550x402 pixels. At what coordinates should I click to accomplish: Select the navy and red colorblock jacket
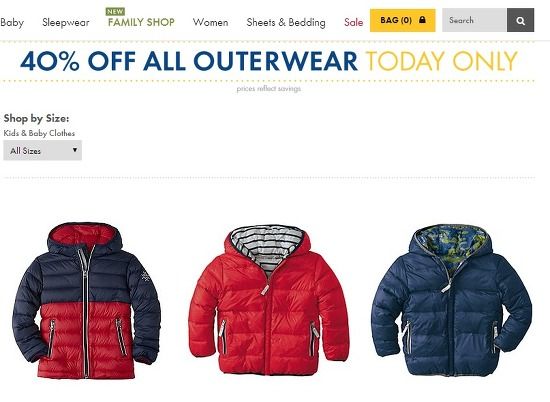click(86, 301)
